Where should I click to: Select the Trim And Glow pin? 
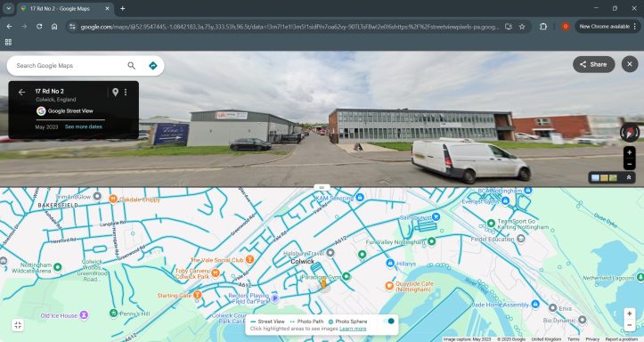point(97,196)
